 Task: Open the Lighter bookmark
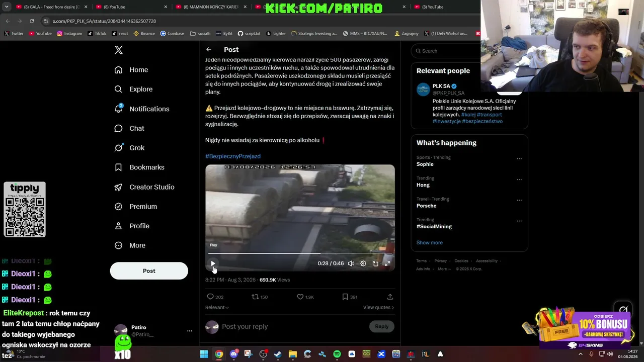(276, 34)
